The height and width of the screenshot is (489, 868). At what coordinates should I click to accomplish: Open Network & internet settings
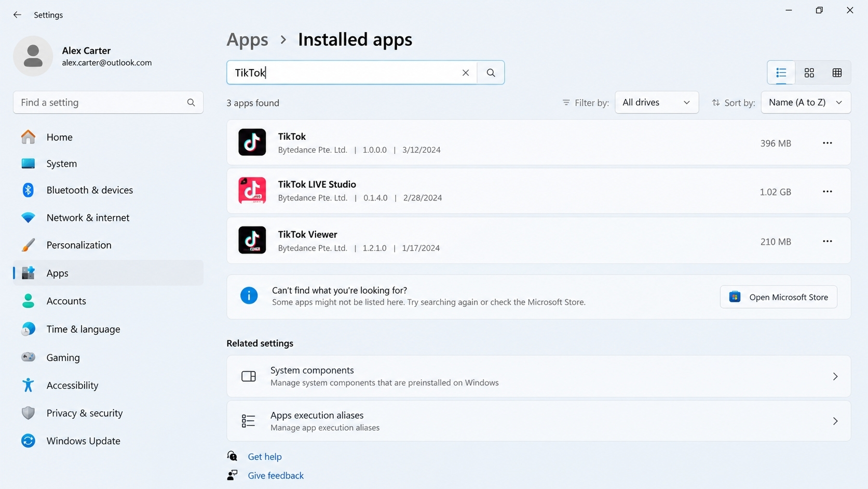(x=108, y=218)
